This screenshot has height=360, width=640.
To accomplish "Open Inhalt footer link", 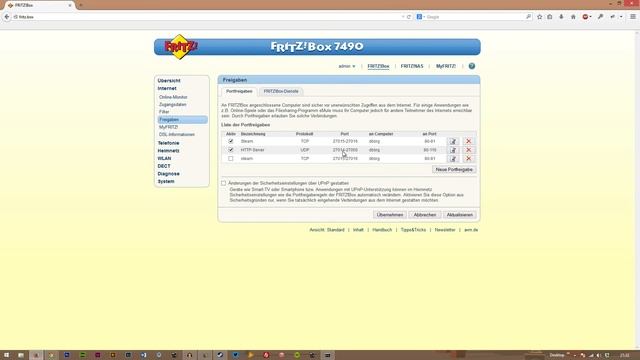I will pyautogui.click(x=358, y=230).
